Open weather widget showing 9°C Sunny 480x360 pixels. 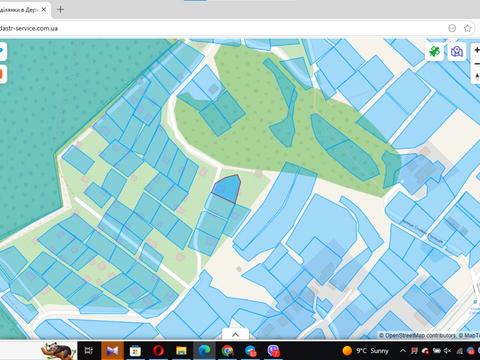point(366,351)
